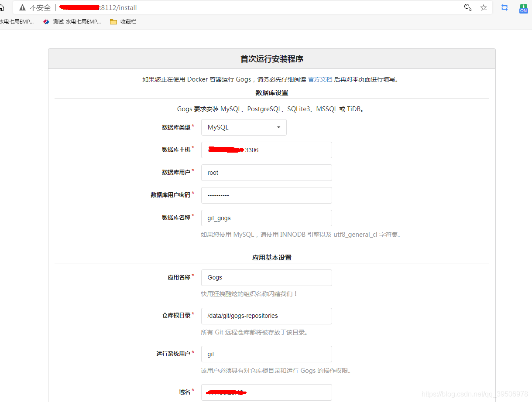Click the hint '快用狂拽酷炫的组织名称闪瞎我们'
This screenshot has width=532, height=402.
249,294
